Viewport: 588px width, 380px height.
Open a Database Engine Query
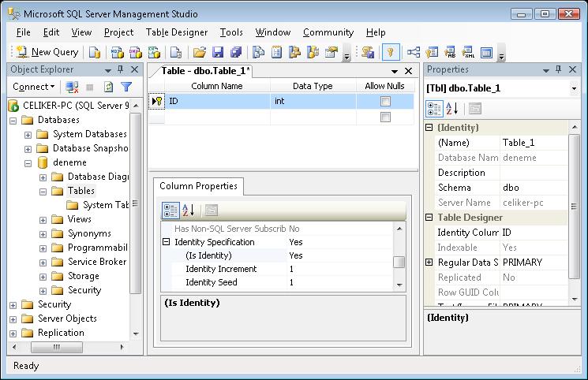(95, 52)
